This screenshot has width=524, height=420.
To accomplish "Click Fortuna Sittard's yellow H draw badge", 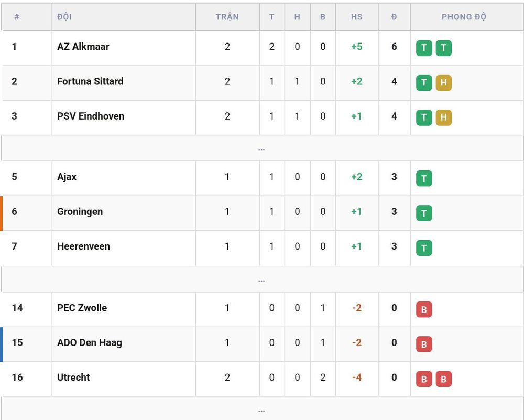I will (x=443, y=83).
